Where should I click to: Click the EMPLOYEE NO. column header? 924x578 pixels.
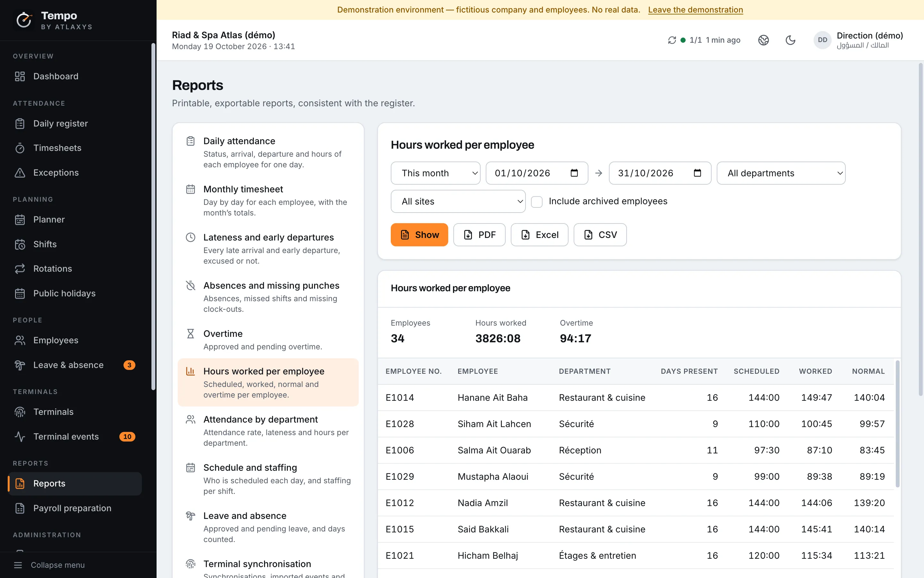414,371
